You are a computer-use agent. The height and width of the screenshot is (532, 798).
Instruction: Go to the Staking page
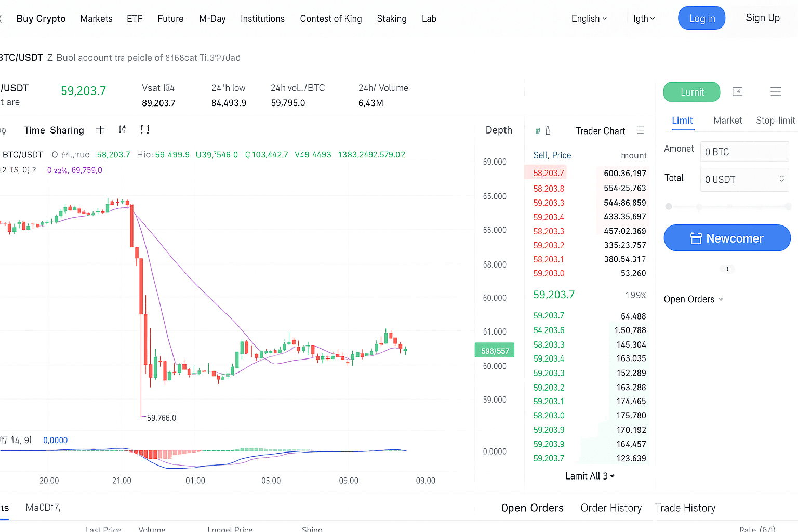(x=392, y=19)
